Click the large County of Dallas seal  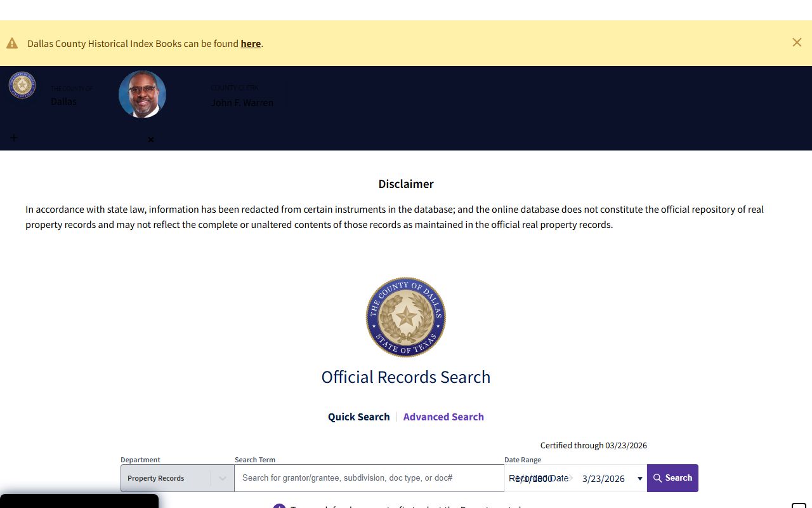[x=406, y=317]
